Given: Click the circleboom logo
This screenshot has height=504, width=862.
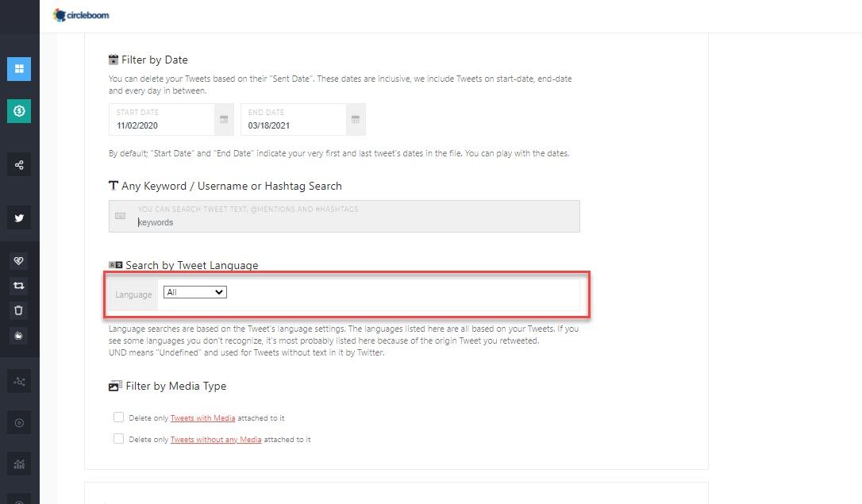Looking at the screenshot, I should pyautogui.click(x=81, y=15).
